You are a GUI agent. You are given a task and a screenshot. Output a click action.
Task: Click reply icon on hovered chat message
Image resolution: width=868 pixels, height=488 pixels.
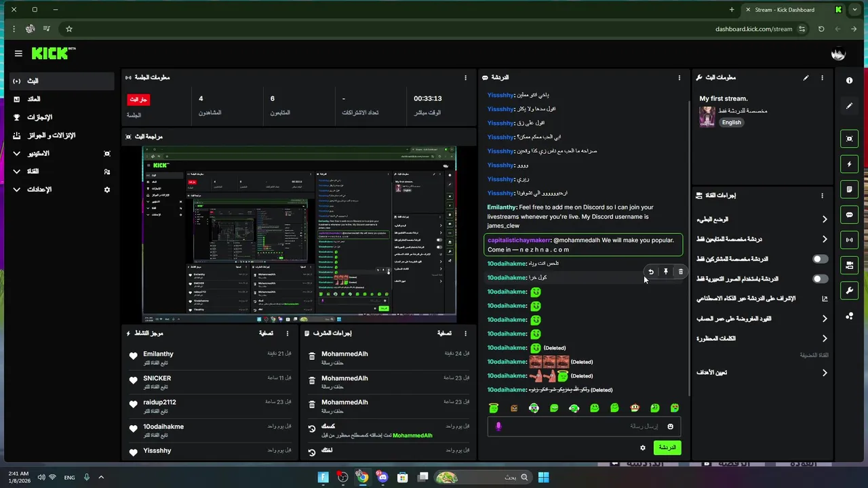pos(650,272)
